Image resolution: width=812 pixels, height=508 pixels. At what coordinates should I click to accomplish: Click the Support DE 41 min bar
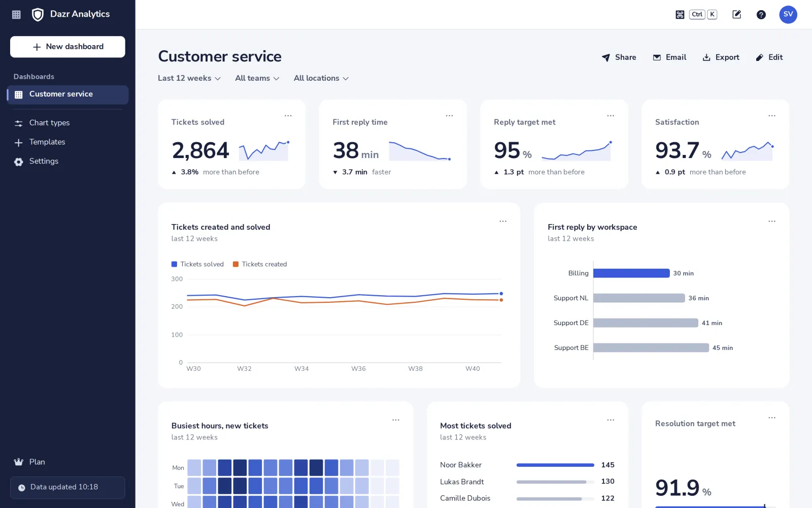[x=646, y=323]
